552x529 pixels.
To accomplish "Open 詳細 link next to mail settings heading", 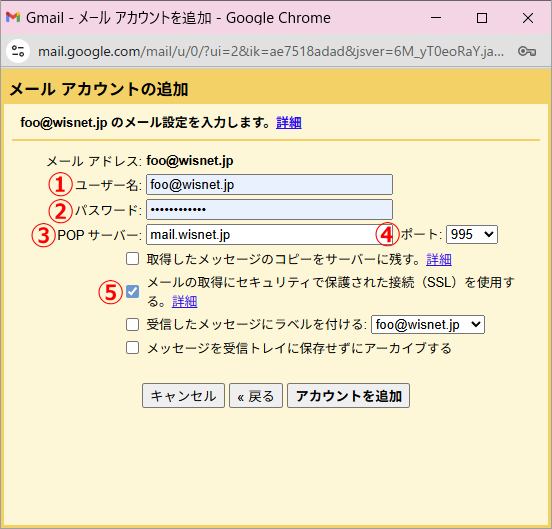I will [289, 123].
